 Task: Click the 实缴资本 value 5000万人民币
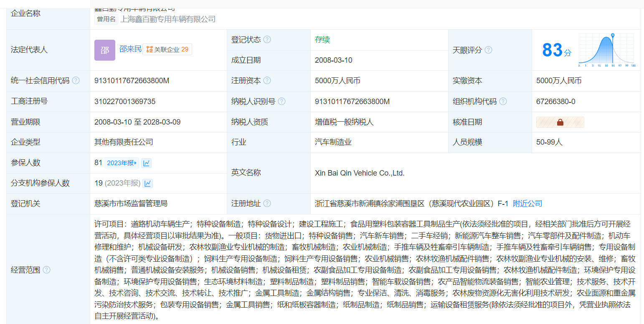[559, 81]
